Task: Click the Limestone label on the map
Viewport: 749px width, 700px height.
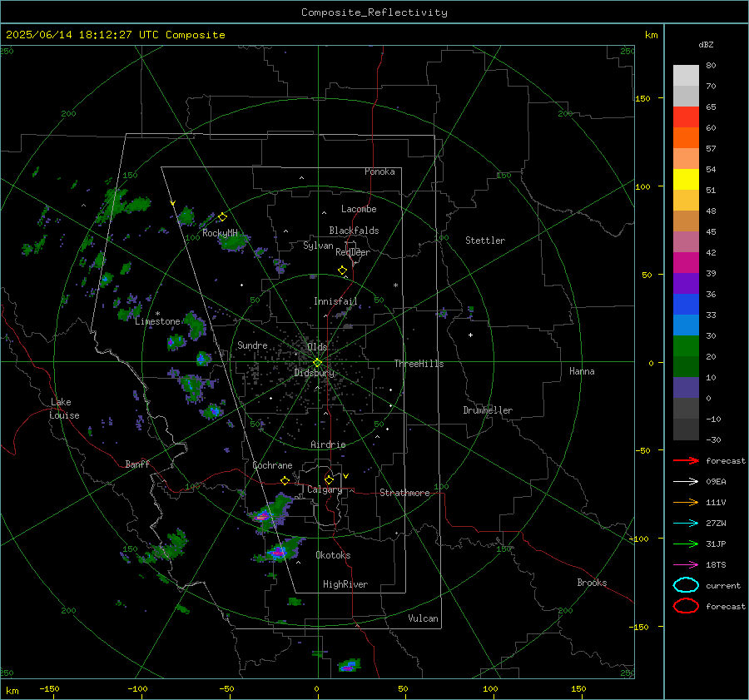Action: (x=157, y=321)
